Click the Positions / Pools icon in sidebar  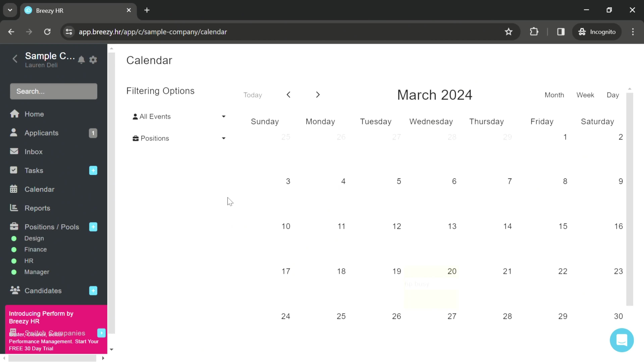point(14,227)
